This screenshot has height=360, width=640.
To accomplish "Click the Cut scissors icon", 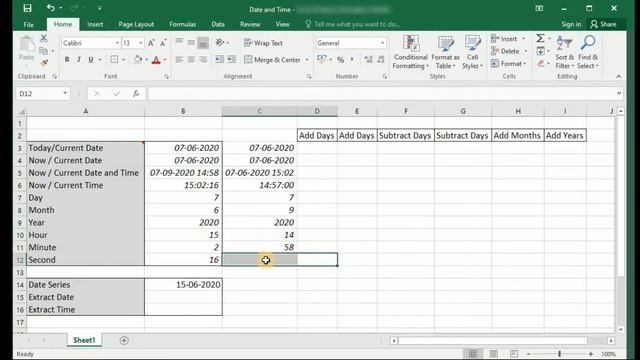I will coord(44,39).
